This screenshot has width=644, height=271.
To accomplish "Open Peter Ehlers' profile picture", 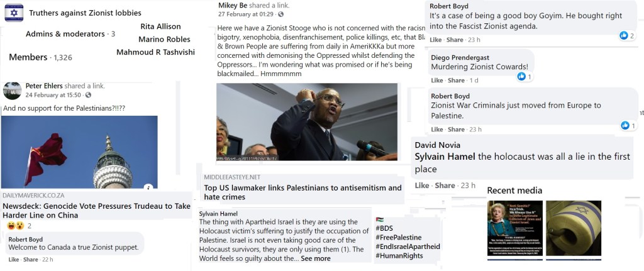I will 13,91.
